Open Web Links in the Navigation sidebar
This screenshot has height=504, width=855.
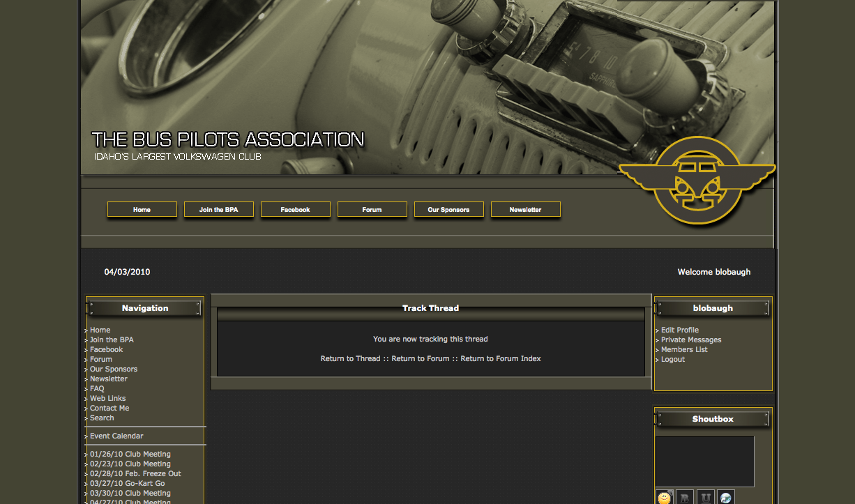(x=107, y=399)
